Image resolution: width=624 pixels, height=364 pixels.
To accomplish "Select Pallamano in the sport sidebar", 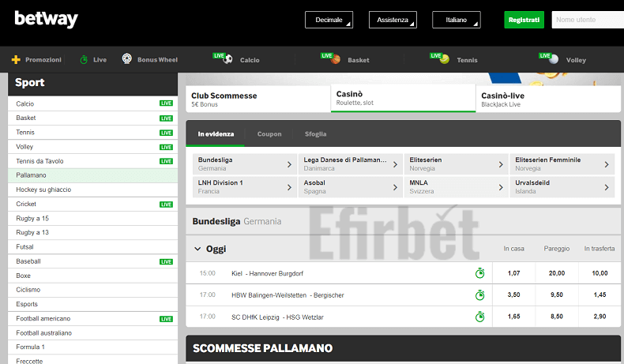I will tap(92, 175).
